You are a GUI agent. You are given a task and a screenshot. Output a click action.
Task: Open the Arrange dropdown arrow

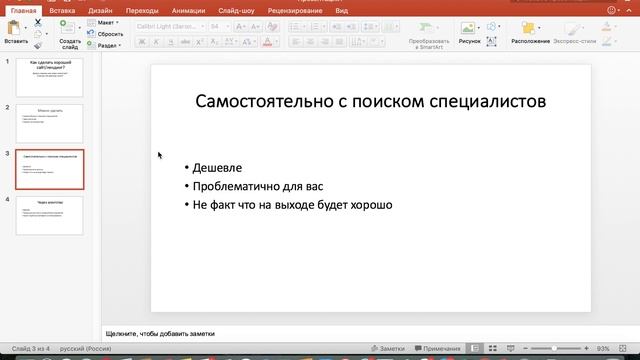[x=539, y=28]
